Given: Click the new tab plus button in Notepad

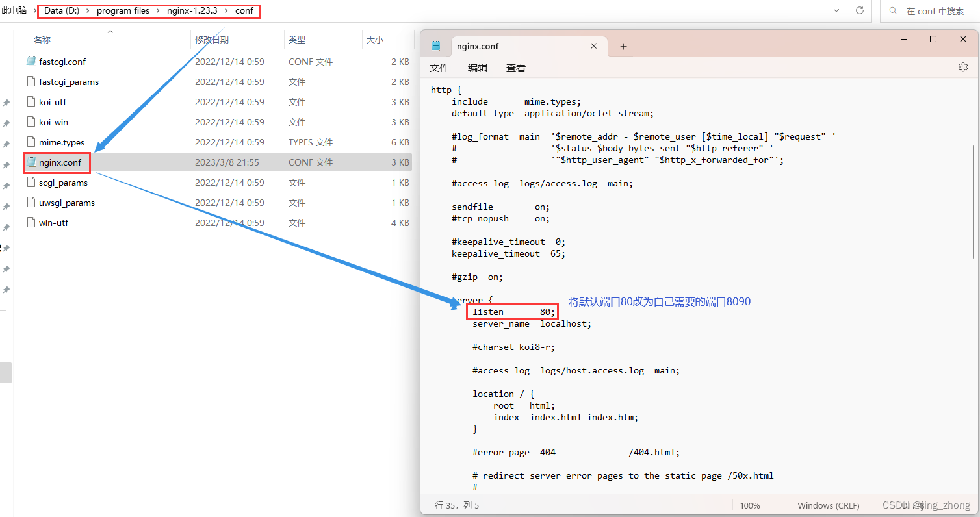Looking at the screenshot, I should tap(623, 46).
